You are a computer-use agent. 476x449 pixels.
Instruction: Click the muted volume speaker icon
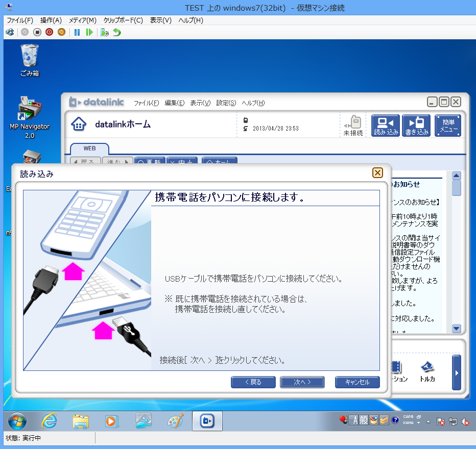point(465,421)
